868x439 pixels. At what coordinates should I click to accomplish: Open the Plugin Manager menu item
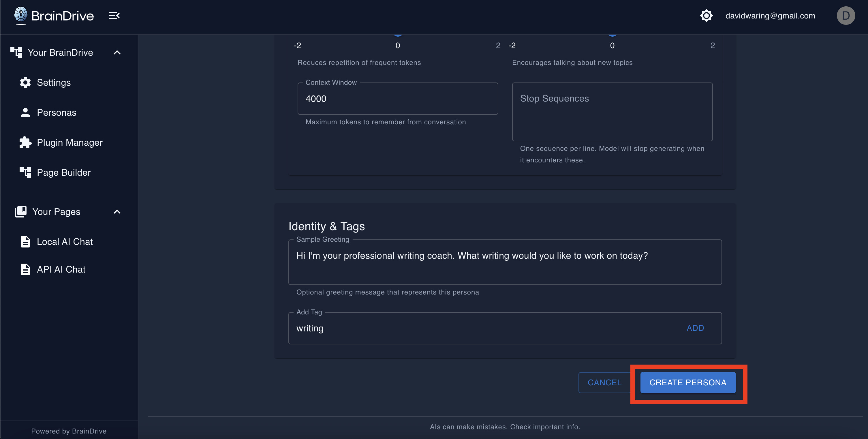coord(69,142)
